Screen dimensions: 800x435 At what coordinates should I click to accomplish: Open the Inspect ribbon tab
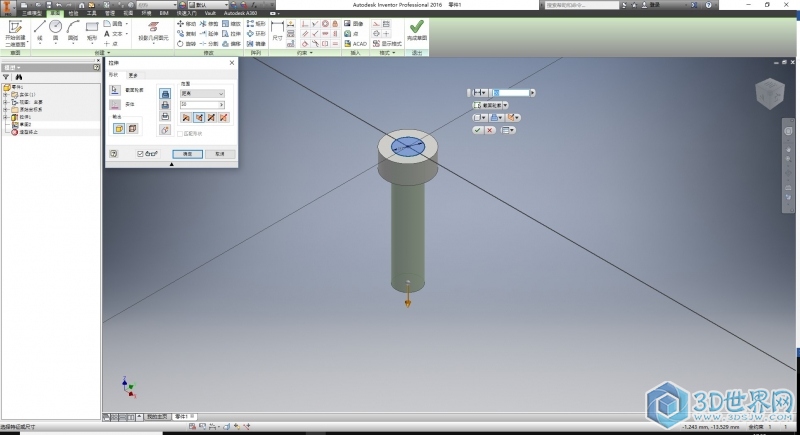[x=73, y=13]
